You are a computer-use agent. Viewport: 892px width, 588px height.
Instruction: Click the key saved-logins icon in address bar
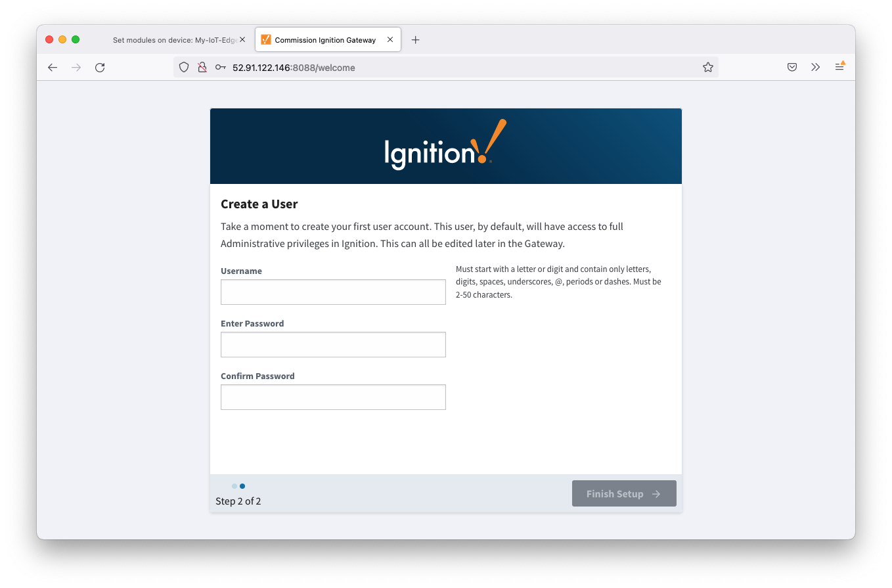(x=221, y=67)
